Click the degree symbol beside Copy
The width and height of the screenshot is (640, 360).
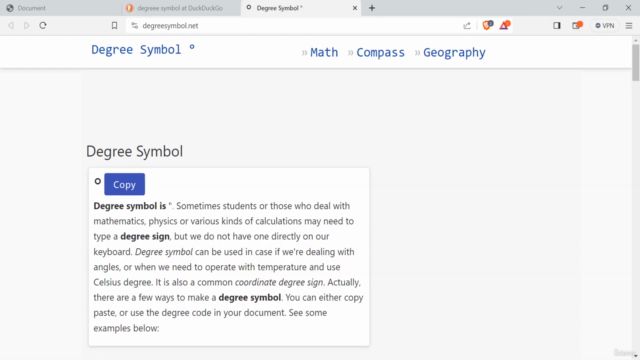point(98,181)
